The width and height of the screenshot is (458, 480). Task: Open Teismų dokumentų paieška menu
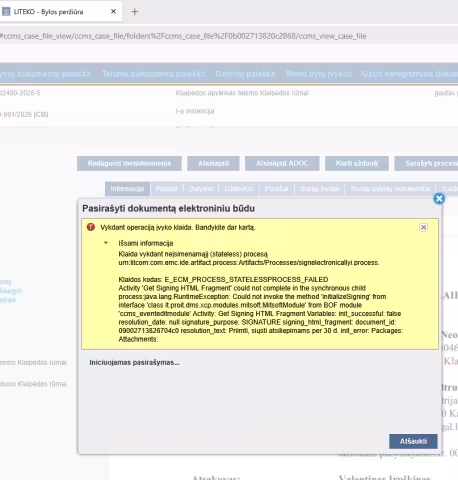153,74
